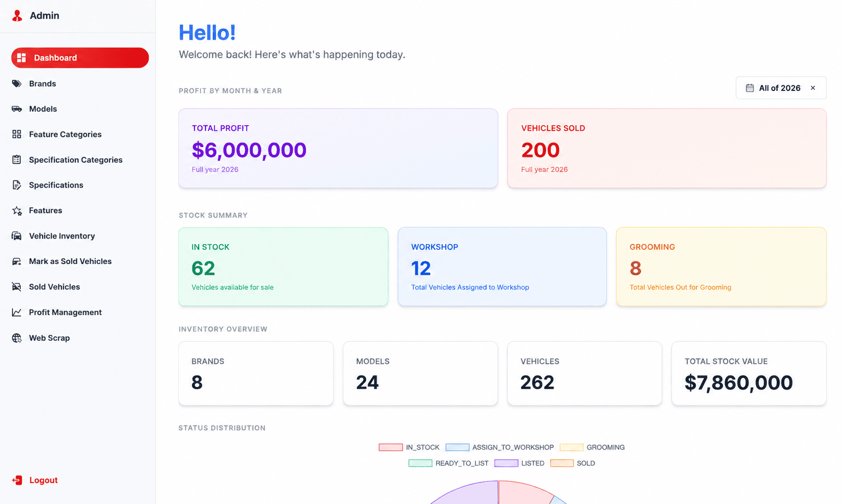Screen dimensions: 843x504
Task: Open the Brands menu item
Action: coord(80,84)
